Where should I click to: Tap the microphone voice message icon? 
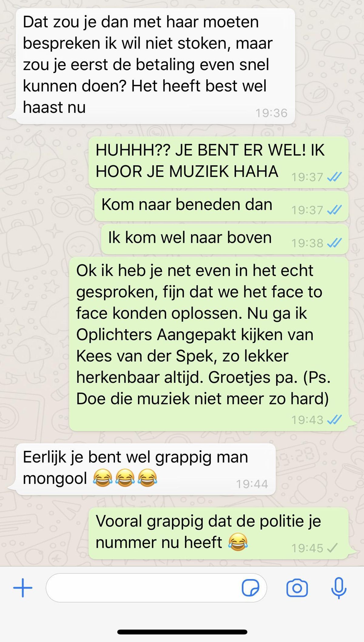[x=339, y=588]
